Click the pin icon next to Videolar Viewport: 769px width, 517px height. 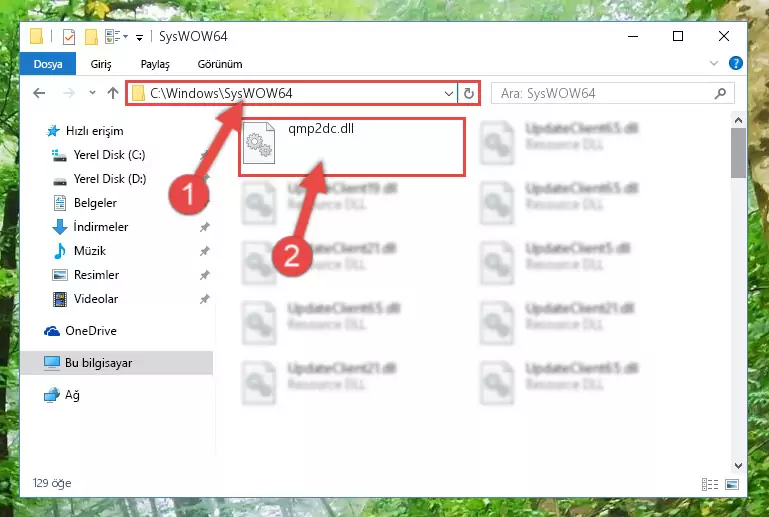[x=205, y=299]
